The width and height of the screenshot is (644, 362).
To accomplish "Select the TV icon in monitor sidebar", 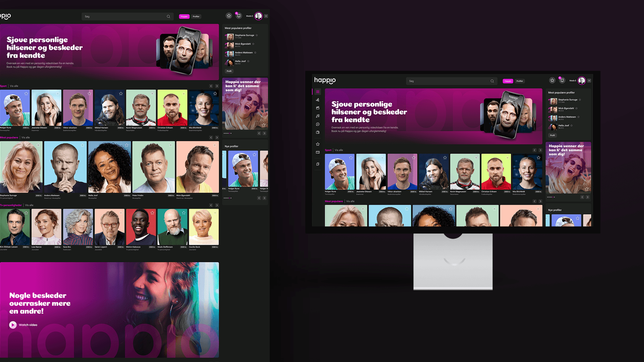I will click(x=318, y=132).
